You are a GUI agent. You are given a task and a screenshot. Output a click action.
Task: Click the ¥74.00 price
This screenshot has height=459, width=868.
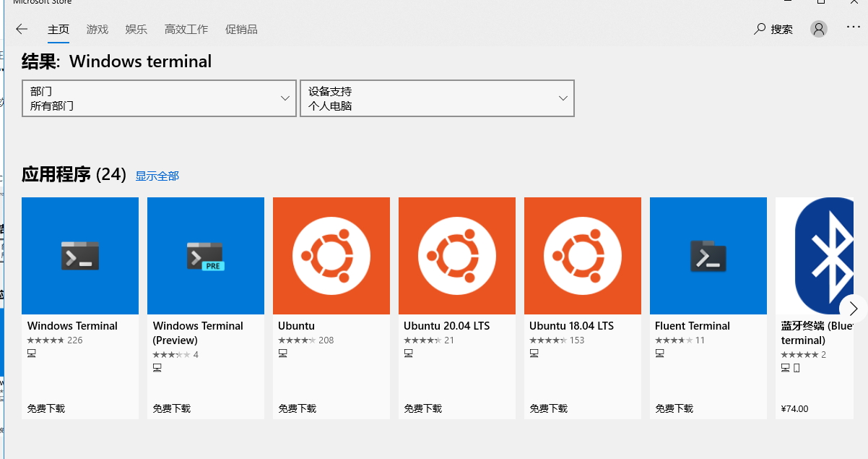click(x=795, y=408)
